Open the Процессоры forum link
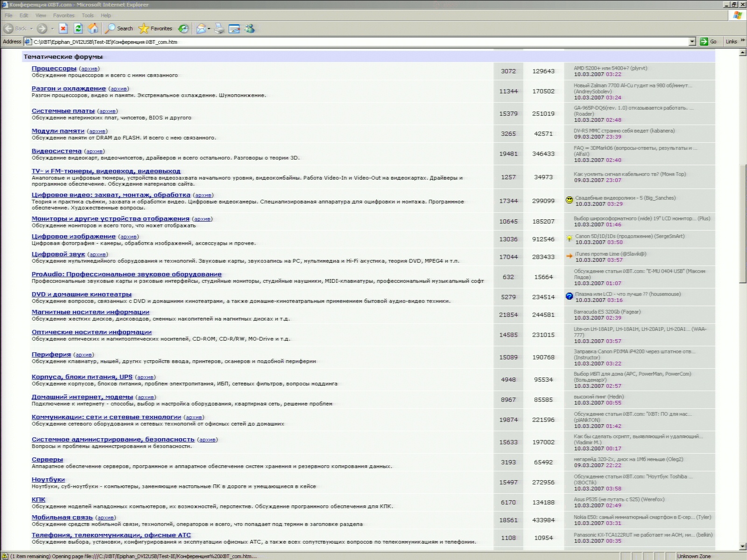The height and width of the screenshot is (560, 747). pyautogui.click(x=54, y=69)
